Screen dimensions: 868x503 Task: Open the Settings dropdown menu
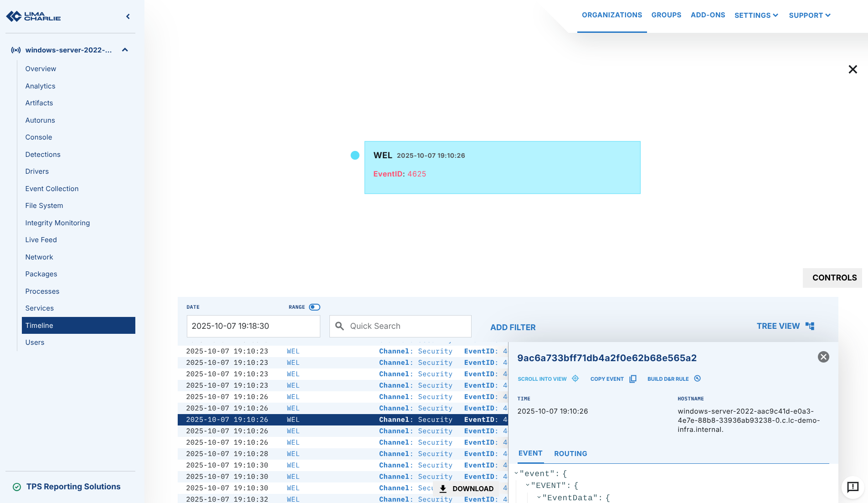(x=756, y=16)
